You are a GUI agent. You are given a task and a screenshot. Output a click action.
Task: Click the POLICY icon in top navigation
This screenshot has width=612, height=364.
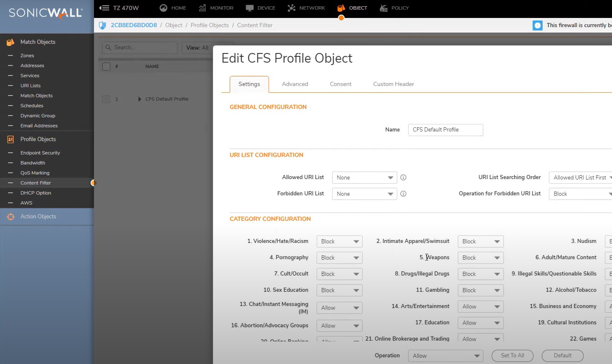(x=383, y=8)
